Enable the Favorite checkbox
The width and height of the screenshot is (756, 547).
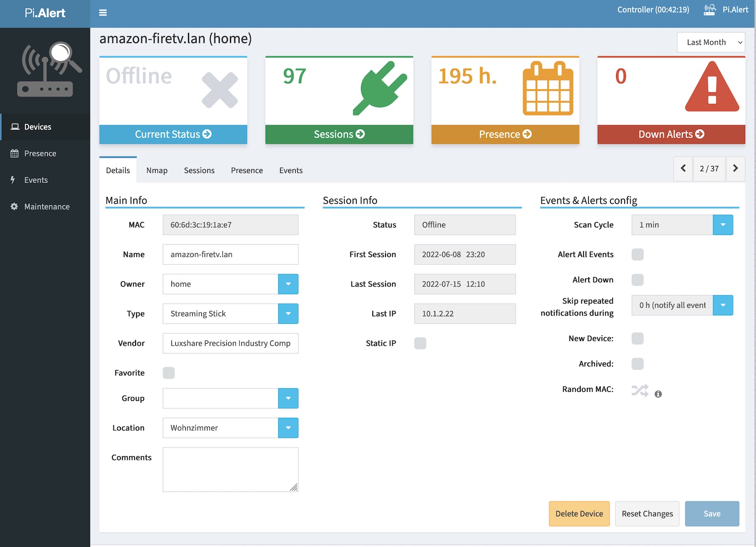[169, 373]
